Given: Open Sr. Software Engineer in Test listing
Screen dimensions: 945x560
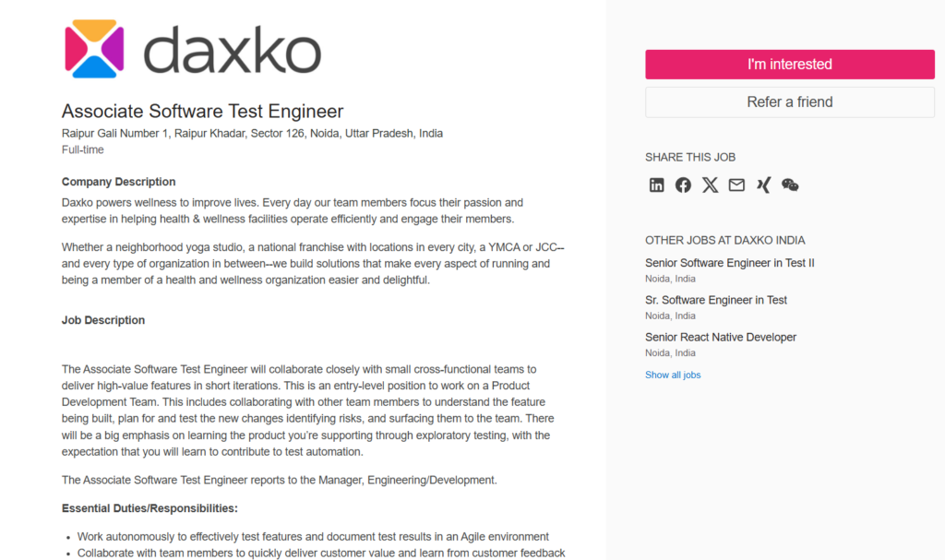Looking at the screenshot, I should [715, 300].
